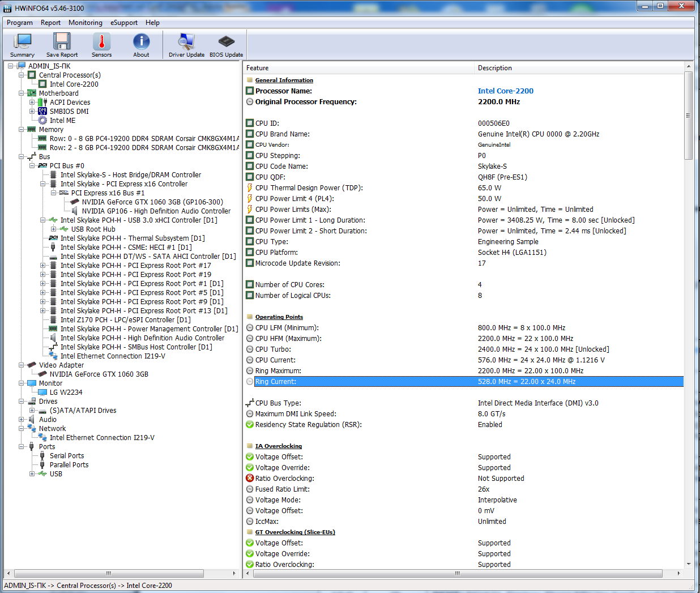Open the eSupport menu
Image resolution: width=700 pixels, height=593 pixels.
(124, 23)
